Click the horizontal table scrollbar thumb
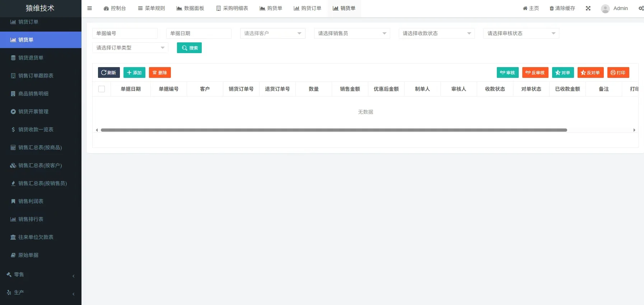644x305 pixels. [334, 130]
